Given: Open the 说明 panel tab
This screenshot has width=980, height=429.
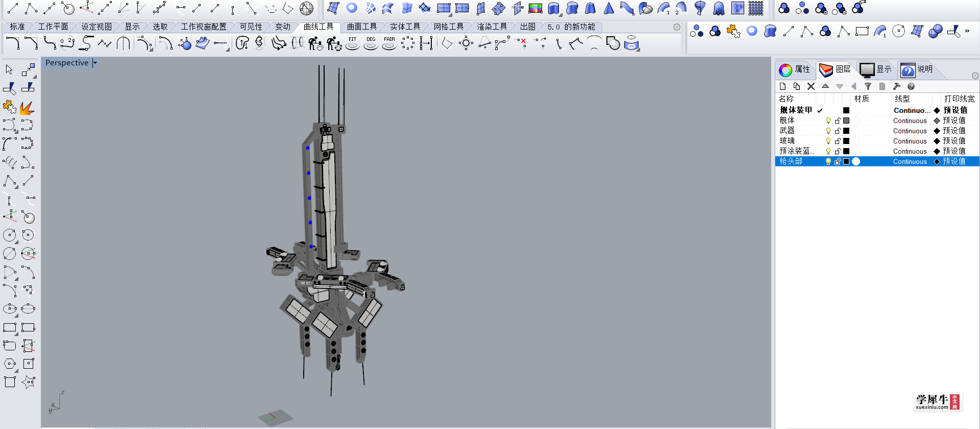Looking at the screenshot, I should click(x=917, y=69).
